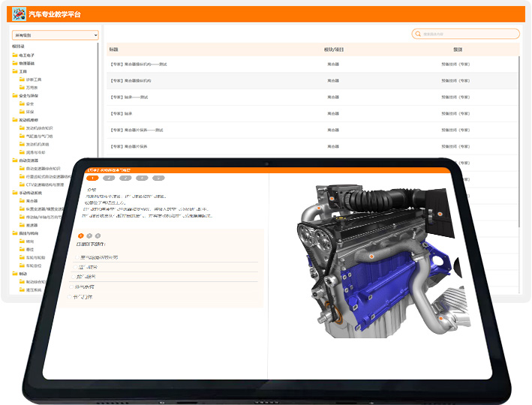532x405 pixels.
Task: Switch to question 2 circle in quiz
Action: [89, 235]
